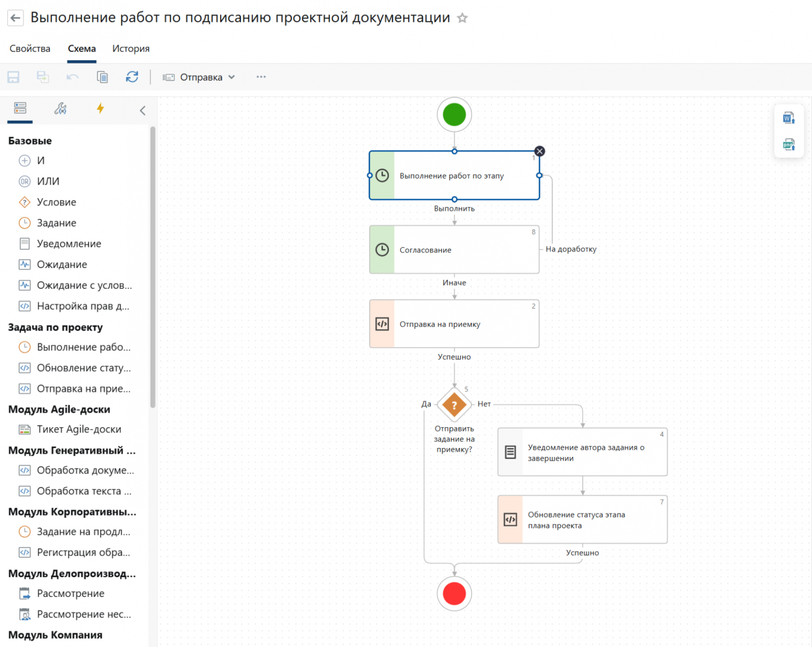Click the refresh icon in toolbar

(x=132, y=77)
